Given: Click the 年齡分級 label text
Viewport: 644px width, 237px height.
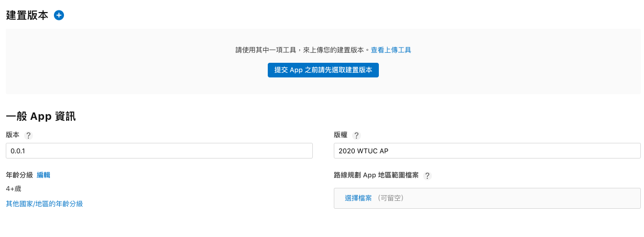Looking at the screenshot, I should pos(19,175).
